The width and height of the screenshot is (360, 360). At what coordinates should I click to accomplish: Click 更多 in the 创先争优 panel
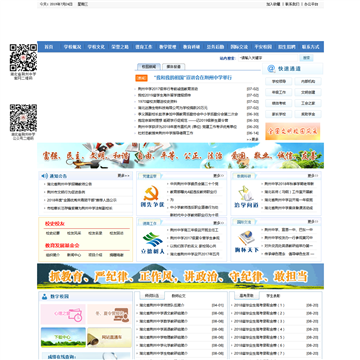click(219, 176)
